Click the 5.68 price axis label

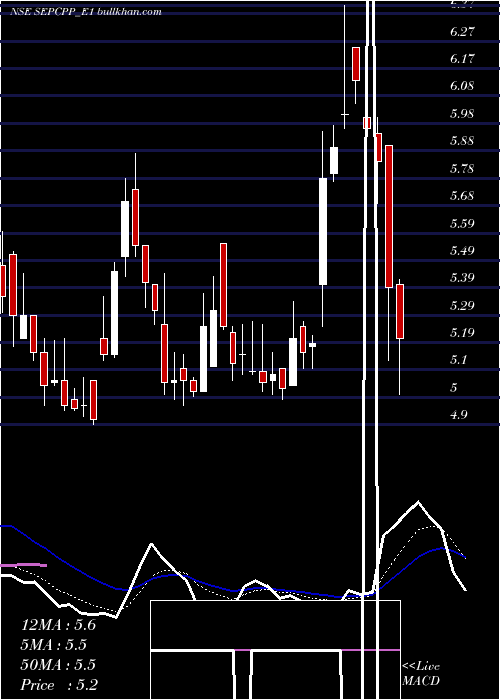tap(462, 196)
